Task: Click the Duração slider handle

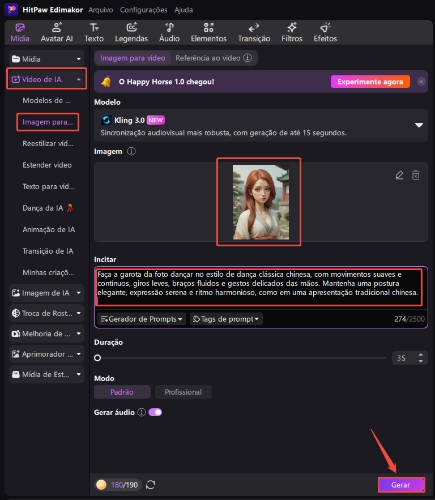Action: click(97, 358)
